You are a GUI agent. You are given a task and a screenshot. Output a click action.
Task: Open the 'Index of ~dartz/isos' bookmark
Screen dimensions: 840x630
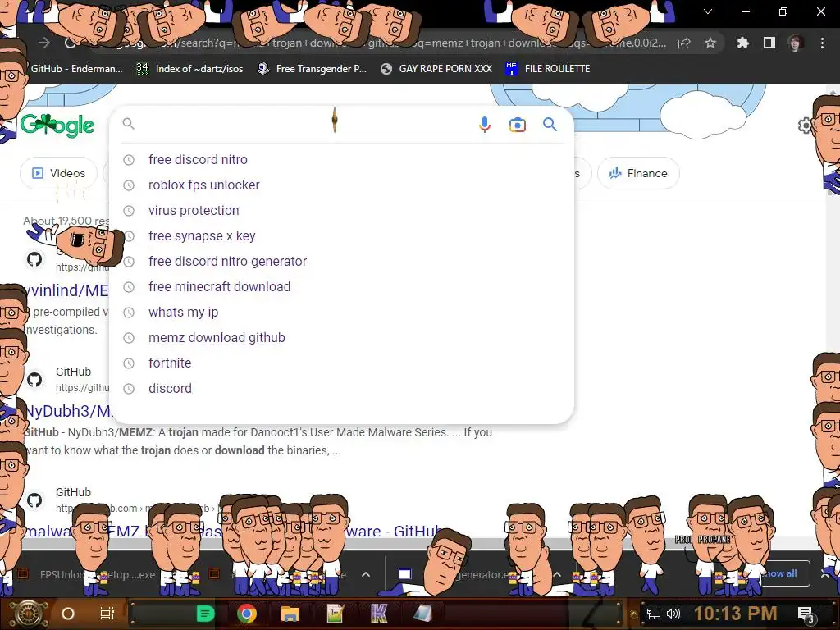point(189,69)
